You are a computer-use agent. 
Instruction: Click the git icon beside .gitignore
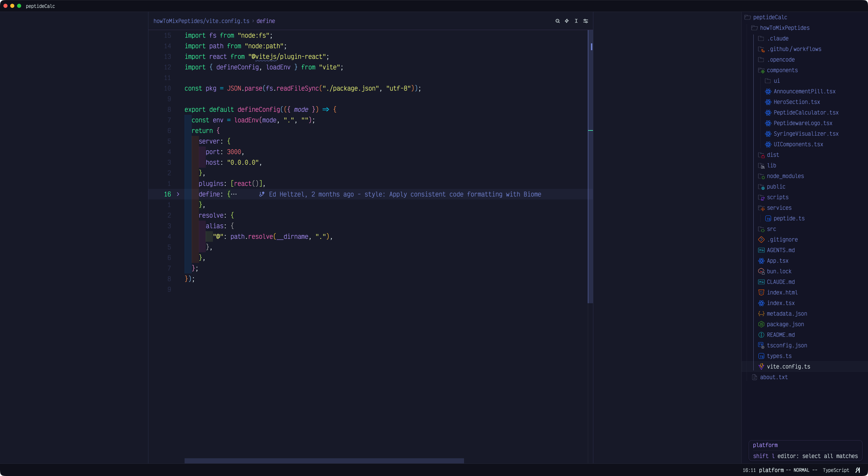(x=761, y=239)
